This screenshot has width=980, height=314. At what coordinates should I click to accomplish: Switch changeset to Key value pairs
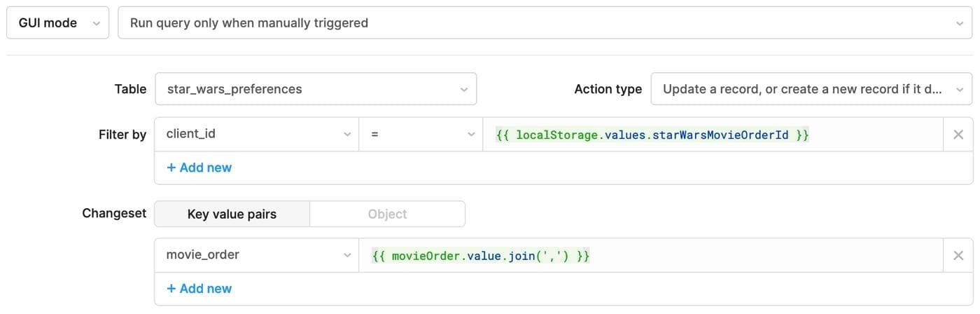point(232,214)
